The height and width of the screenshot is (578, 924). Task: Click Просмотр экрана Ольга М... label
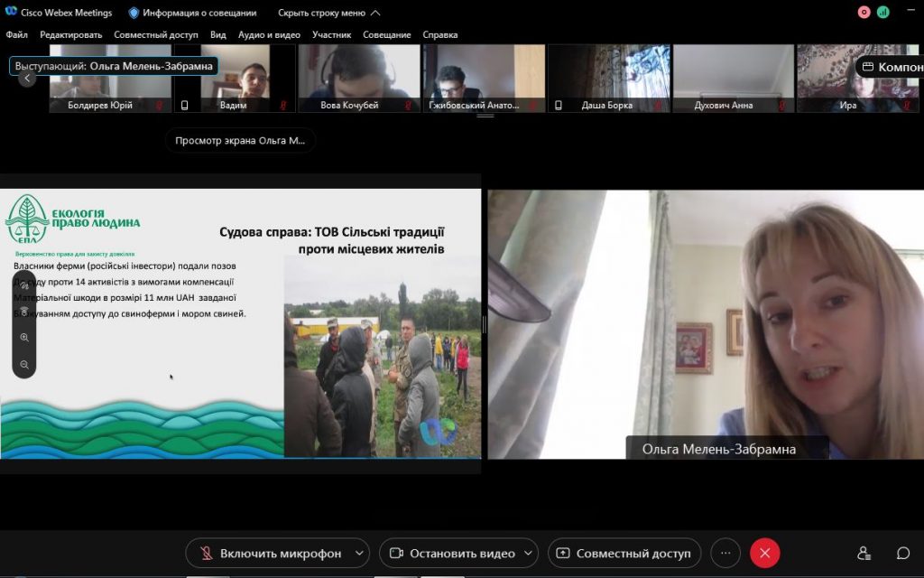[240, 140]
